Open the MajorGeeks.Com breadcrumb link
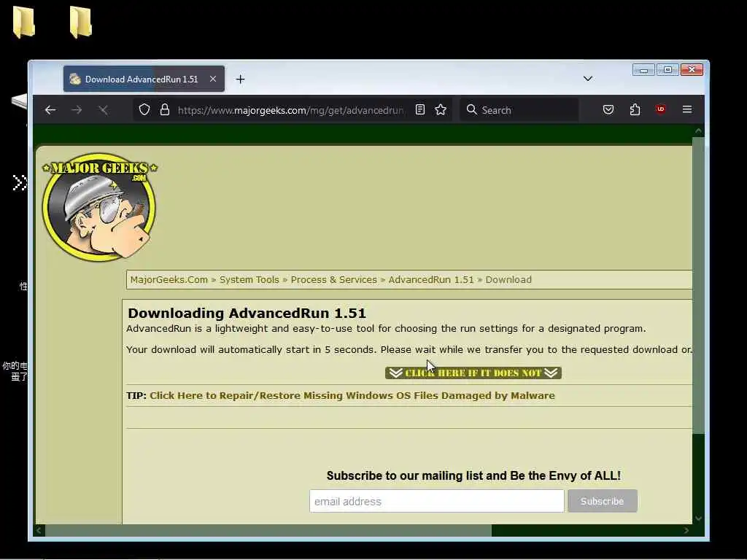Viewport: 747px width, 560px height. point(169,279)
